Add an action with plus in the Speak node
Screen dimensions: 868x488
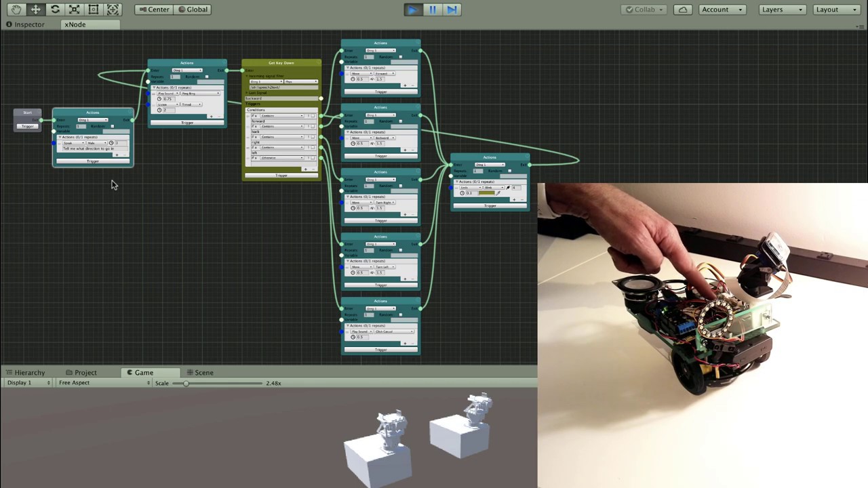click(117, 155)
